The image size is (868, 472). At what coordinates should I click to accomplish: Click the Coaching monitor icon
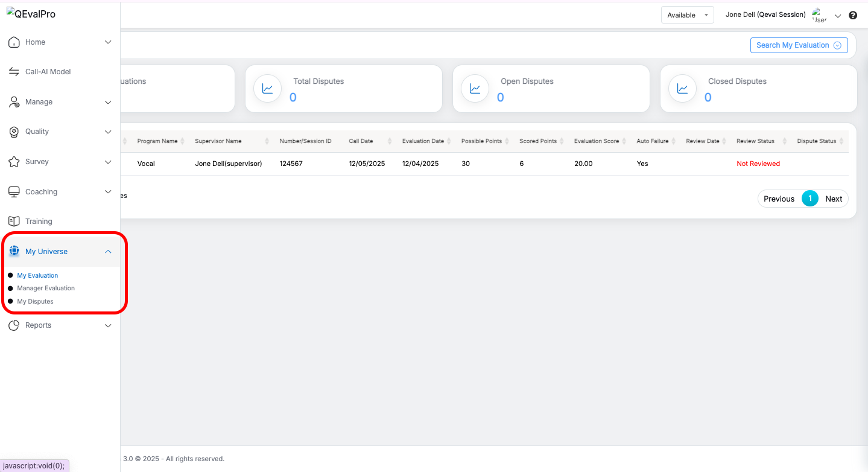click(x=14, y=192)
